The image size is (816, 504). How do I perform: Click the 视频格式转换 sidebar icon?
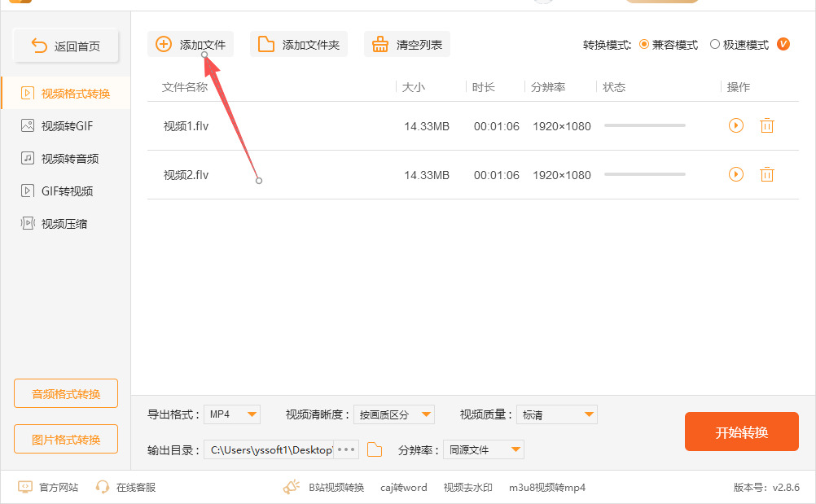27,93
